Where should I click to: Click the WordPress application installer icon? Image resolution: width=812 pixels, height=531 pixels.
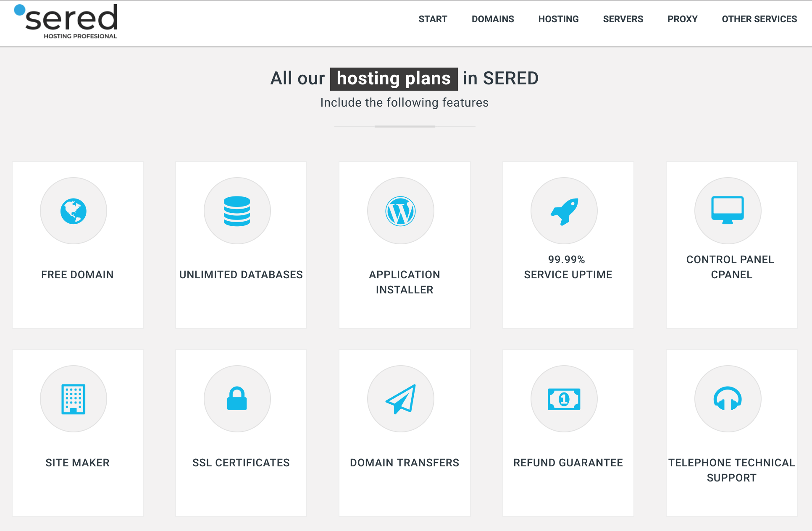coord(401,211)
